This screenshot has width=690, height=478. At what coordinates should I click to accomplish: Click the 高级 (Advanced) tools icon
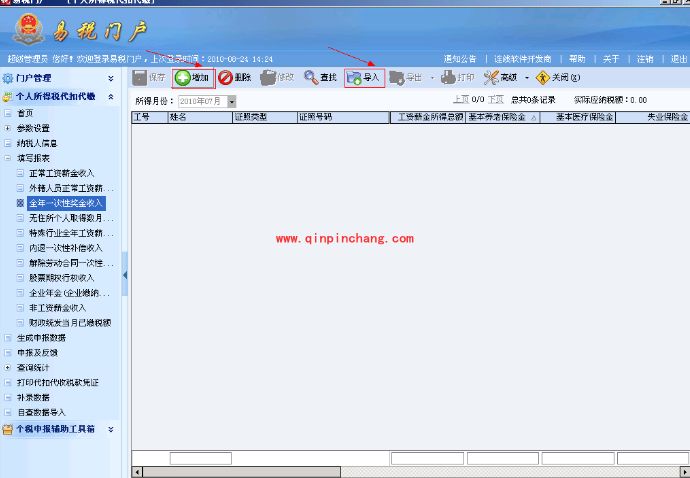490,77
